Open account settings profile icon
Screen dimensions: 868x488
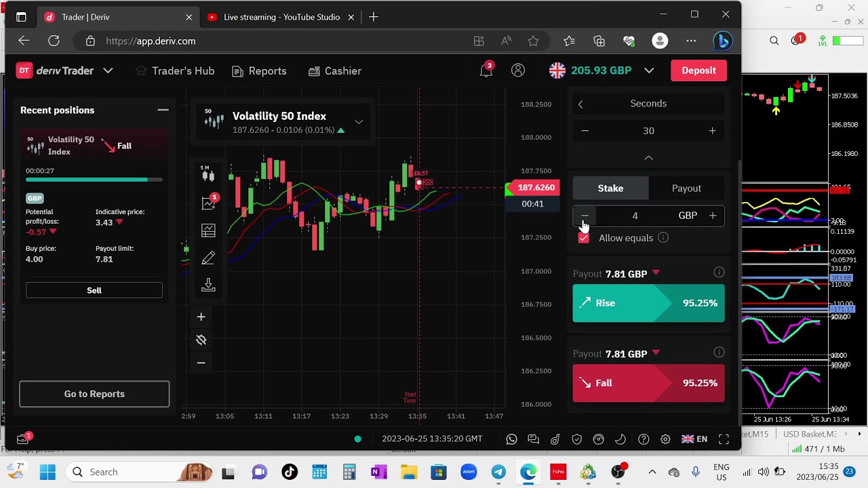(518, 70)
